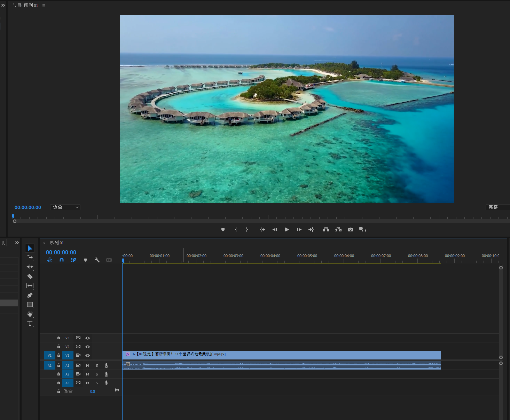Select the Hand tool
Viewport: 510px width, 420px height.
click(x=30, y=314)
